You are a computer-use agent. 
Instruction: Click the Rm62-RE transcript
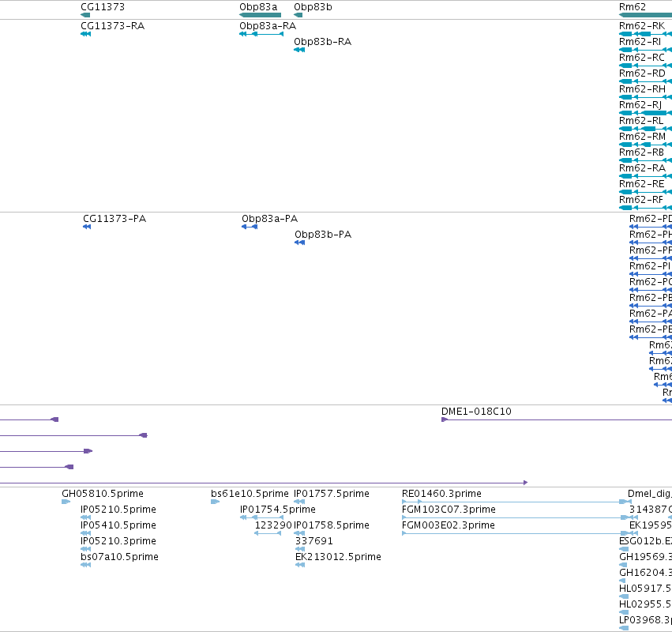645,192
